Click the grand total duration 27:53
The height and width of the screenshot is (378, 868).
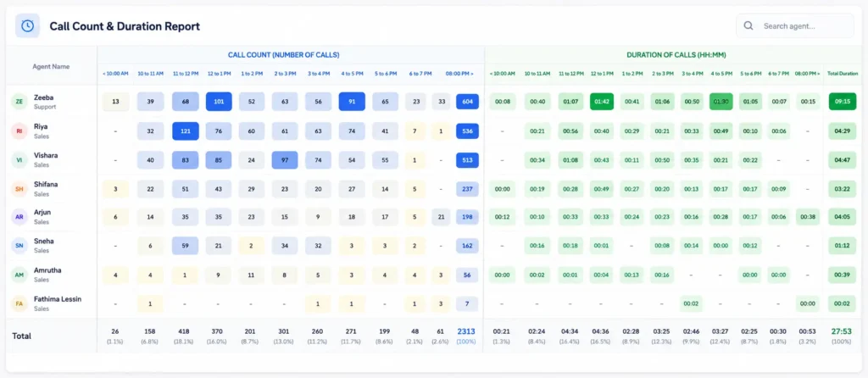(842, 331)
